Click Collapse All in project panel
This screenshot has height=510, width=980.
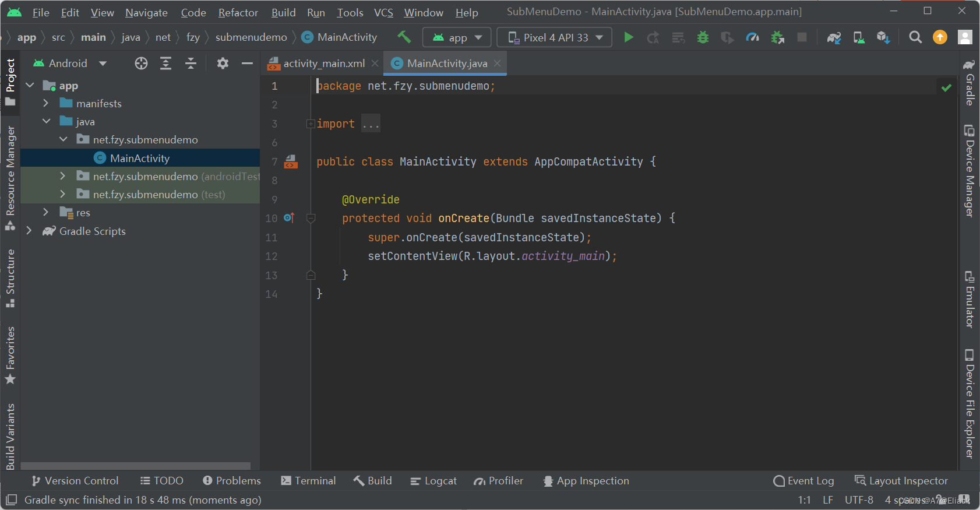click(191, 64)
